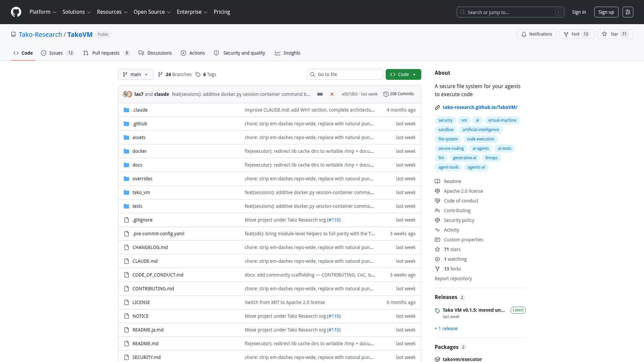
Task: Open the main branch selector dropdown
Action: click(136, 74)
